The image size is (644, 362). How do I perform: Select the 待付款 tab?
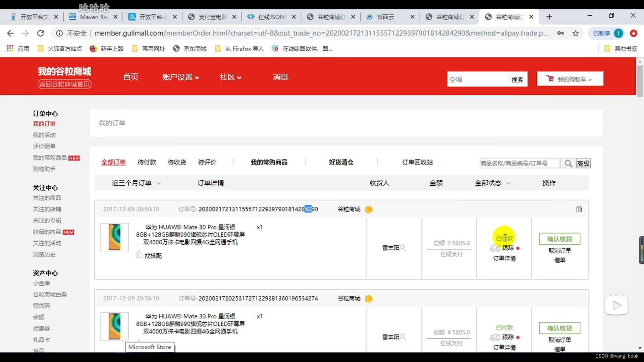pyautogui.click(x=147, y=162)
